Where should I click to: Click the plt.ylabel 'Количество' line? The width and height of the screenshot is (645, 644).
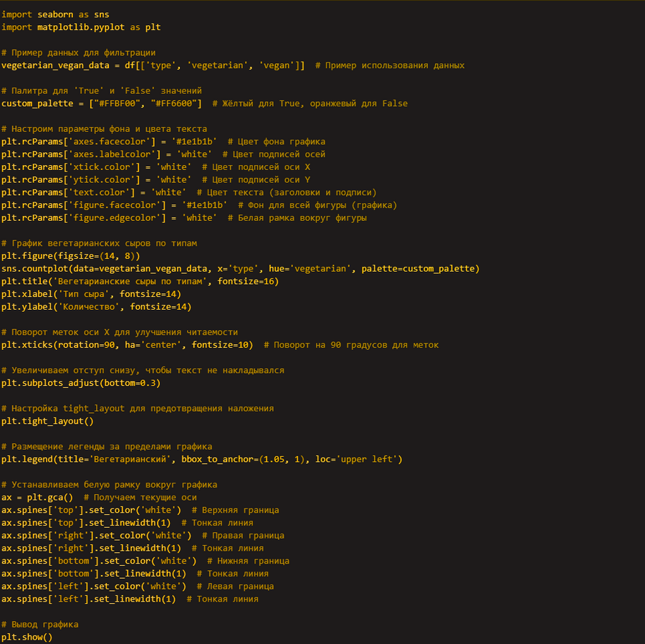97,307
